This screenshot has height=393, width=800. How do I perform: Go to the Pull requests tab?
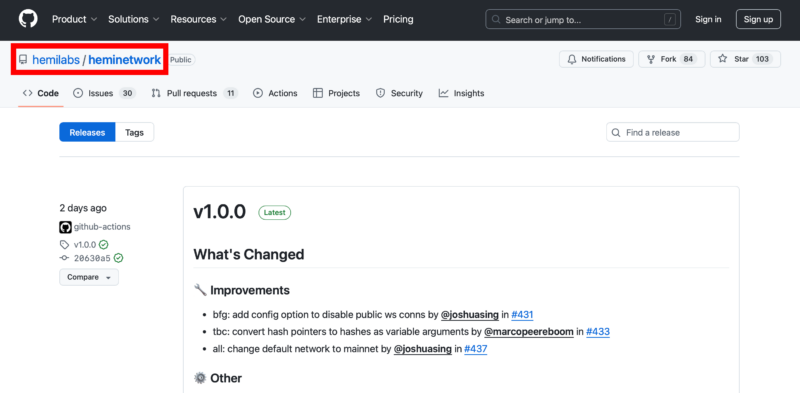[194, 93]
